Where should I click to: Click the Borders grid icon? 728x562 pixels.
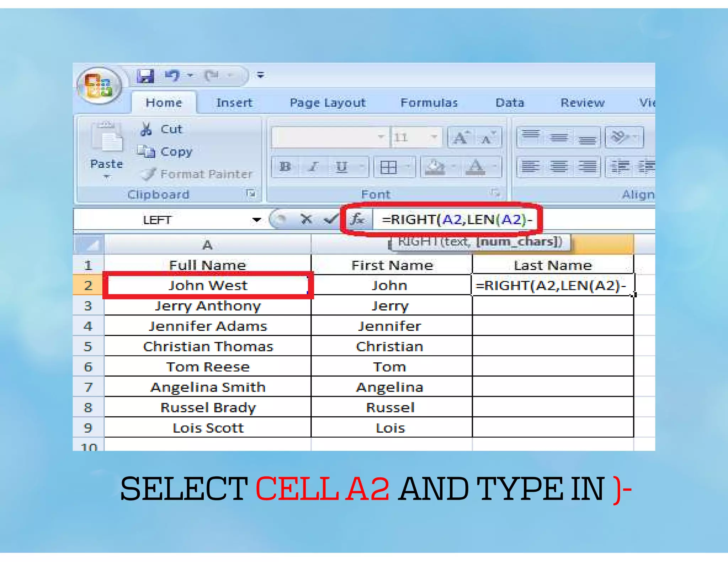[388, 167]
